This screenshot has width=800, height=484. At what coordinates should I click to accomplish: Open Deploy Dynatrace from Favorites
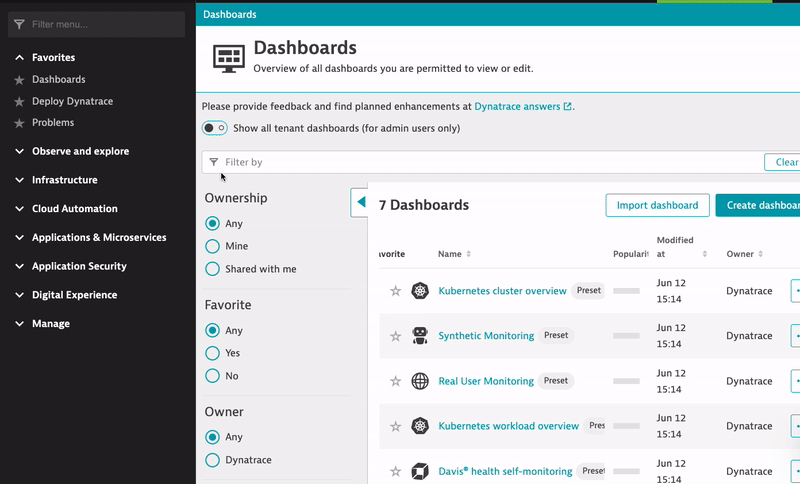tap(72, 101)
